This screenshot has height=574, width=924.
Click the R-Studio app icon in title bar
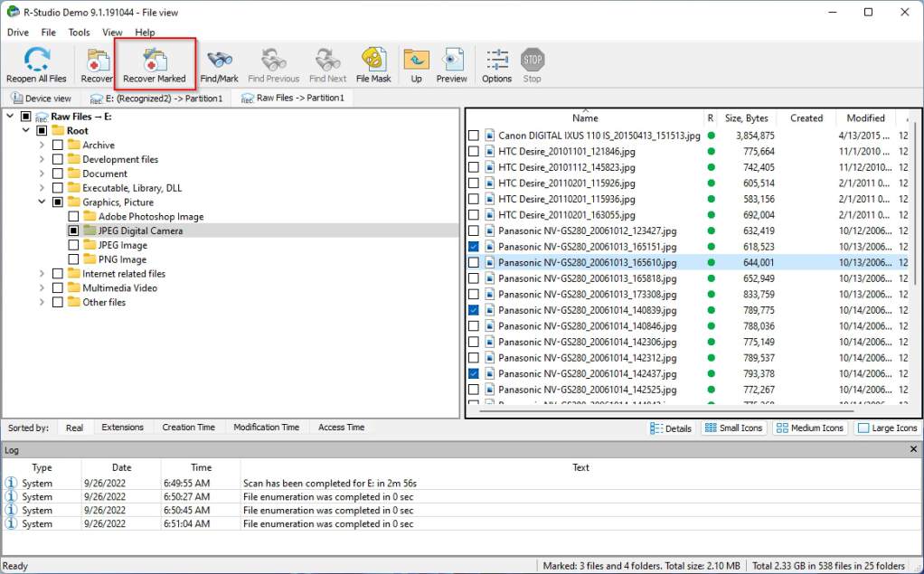tap(13, 12)
